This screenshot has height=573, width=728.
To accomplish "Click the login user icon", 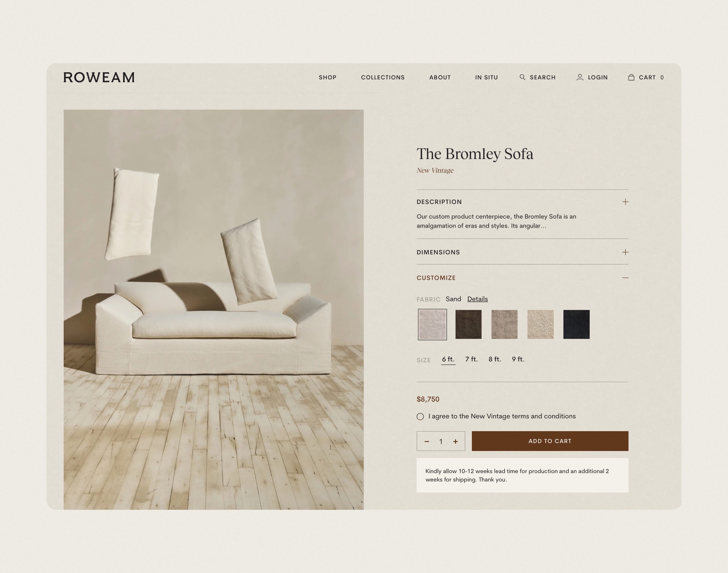I will tap(579, 77).
